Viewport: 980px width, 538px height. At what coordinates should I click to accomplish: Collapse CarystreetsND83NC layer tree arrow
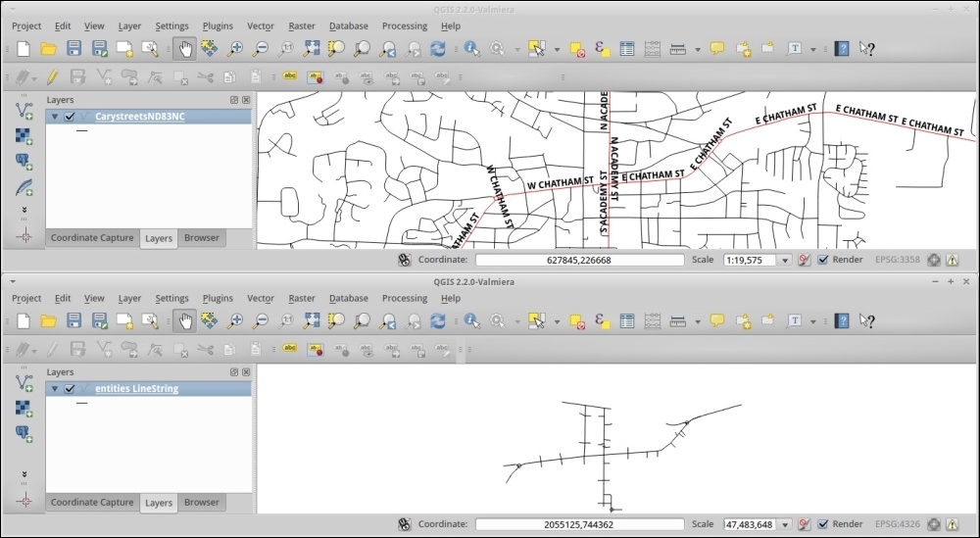pyautogui.click(x=55, y=117)
